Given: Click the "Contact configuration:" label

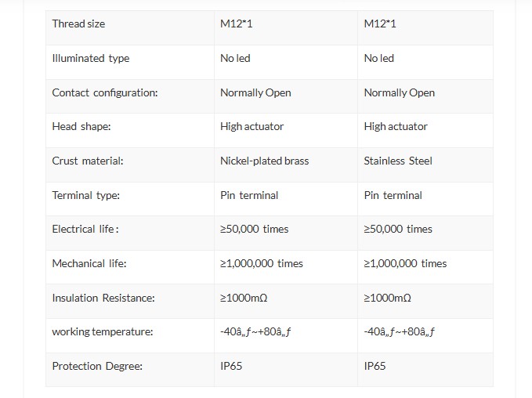Looking at the screenshot, I should pos(105,92).
